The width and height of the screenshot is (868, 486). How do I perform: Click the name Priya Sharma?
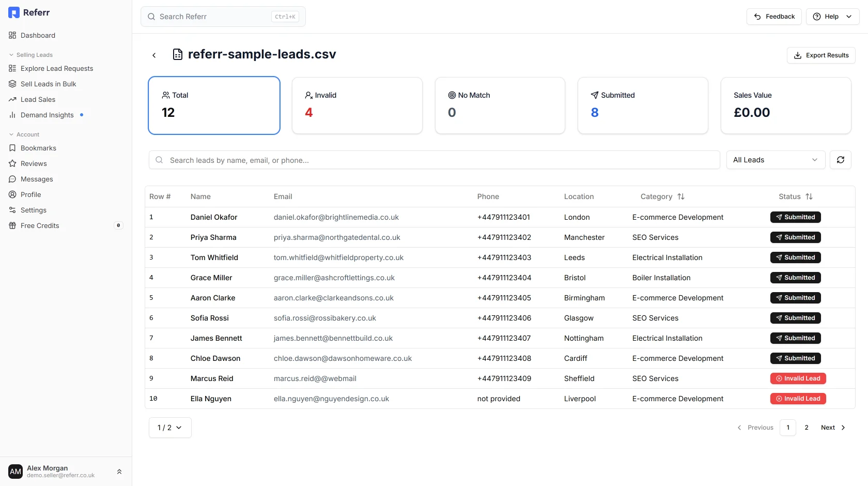[213, 237]
